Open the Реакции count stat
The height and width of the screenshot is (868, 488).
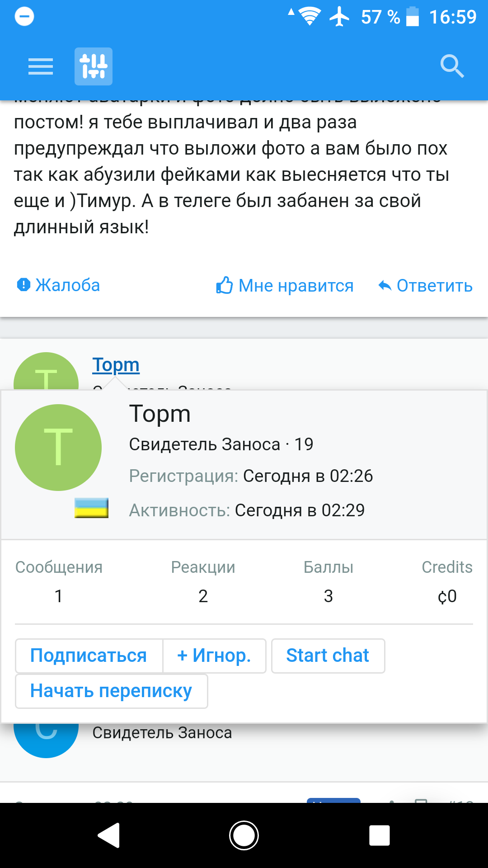point(203,596)
